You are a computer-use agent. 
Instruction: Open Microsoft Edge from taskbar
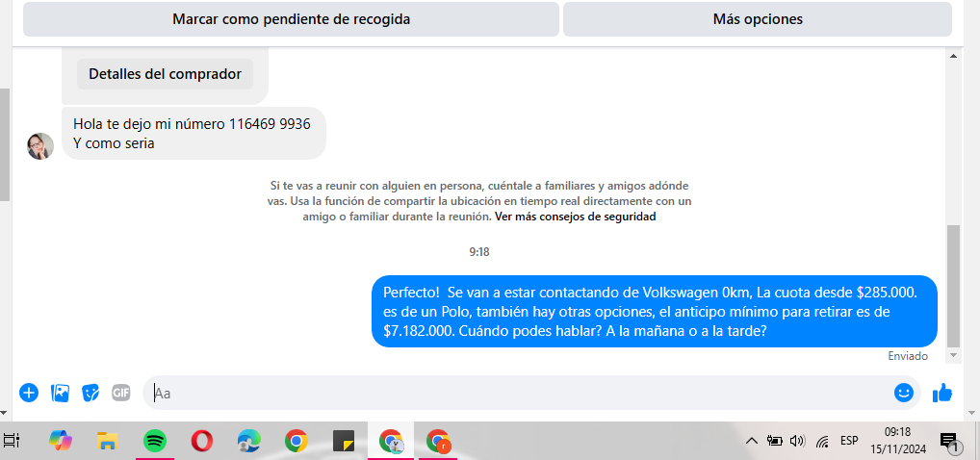(248, 442)
